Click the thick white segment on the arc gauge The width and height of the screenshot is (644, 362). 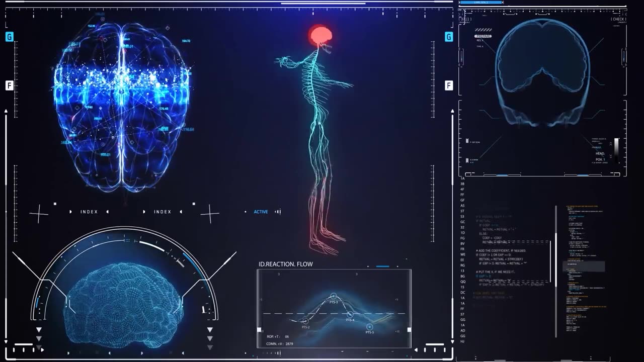click(151, 245)
